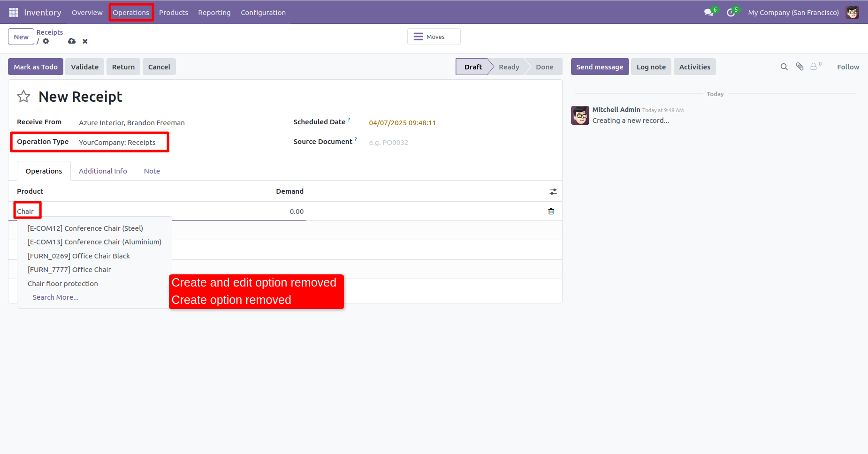Click the Product column header

30,191
